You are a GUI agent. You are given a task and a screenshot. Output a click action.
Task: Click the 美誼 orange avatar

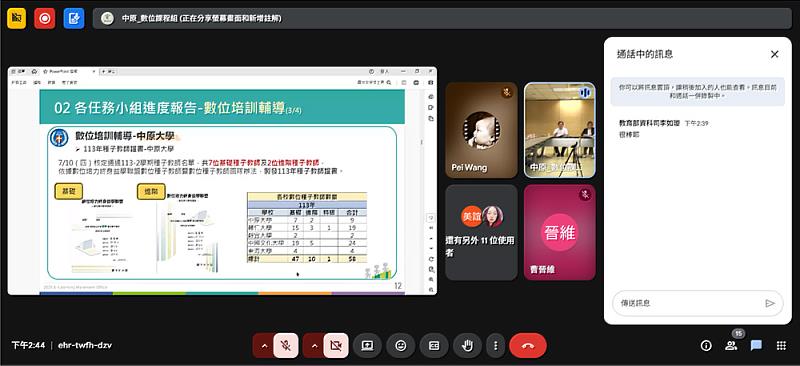coord(471,216)
